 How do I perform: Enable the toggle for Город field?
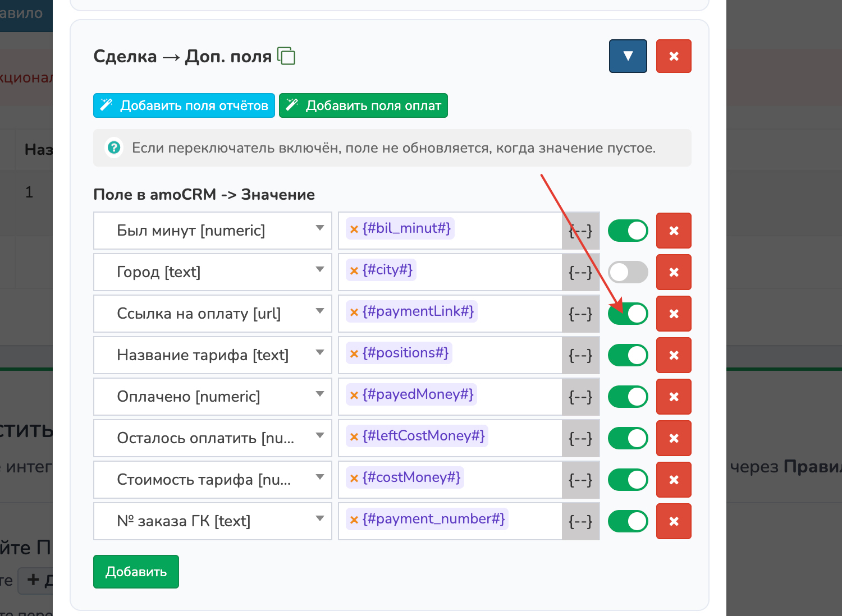pyautogui.click(x=628, y=272)
